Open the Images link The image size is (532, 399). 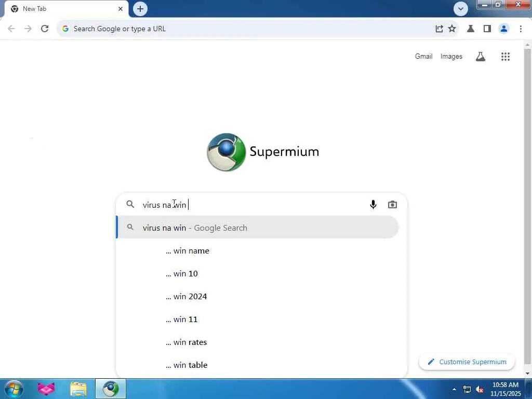pyautogui.click(x=451, y=56)
